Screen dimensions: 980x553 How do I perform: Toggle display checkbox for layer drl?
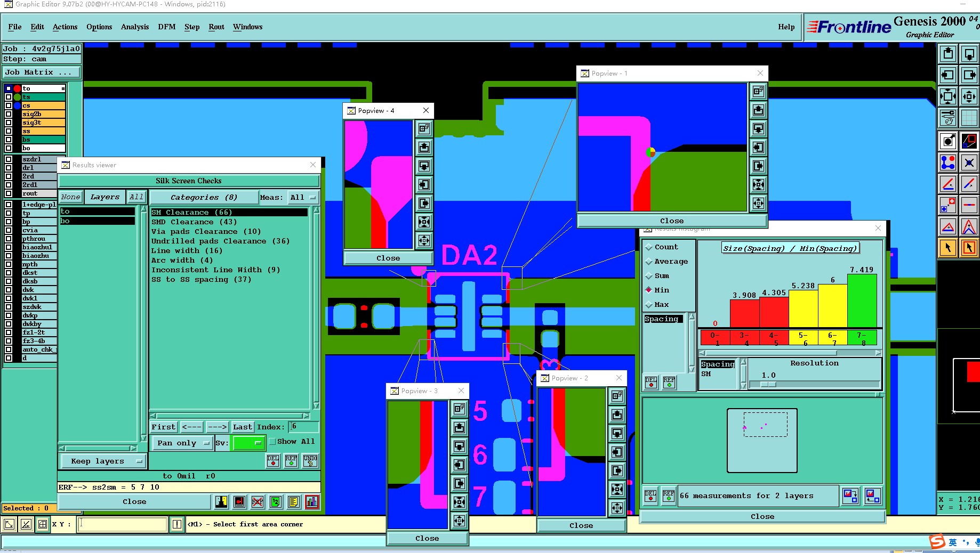(x=9, y=168)
